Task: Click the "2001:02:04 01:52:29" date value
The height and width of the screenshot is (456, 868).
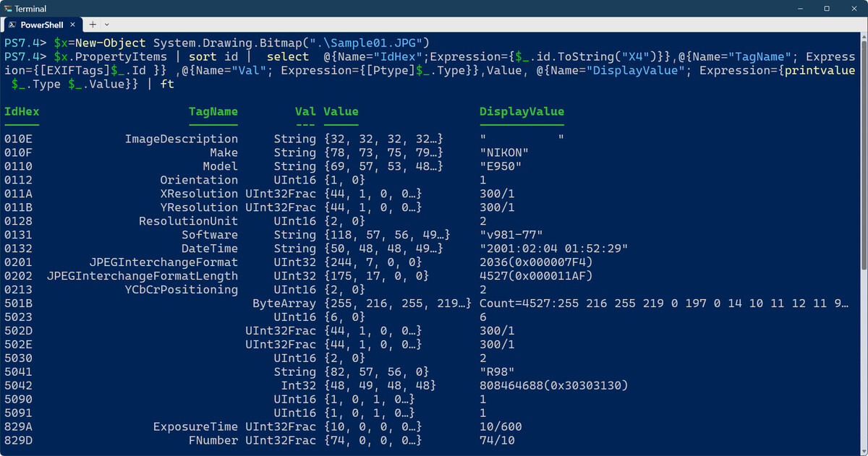Action: 553,249
